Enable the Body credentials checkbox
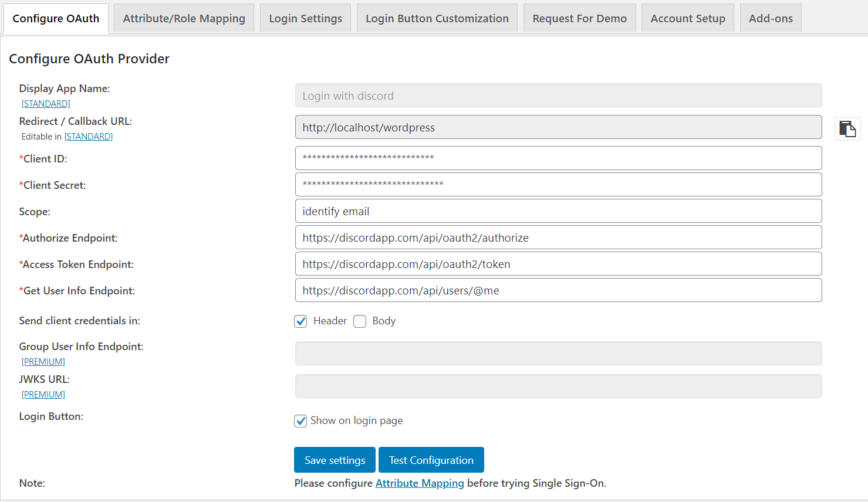The height and width of the screenshot is (502, 868). pos(359,321)
